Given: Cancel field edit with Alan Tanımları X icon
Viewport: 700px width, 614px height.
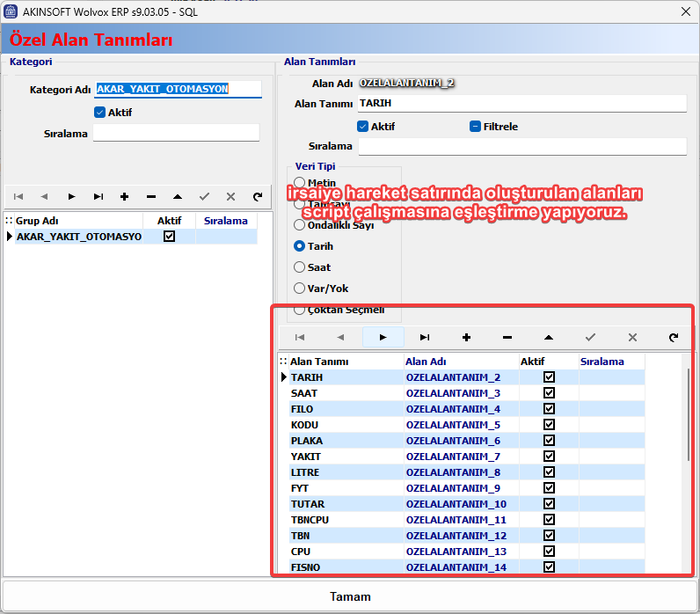Looking at the screenshot, I should [x=632, y=337].
